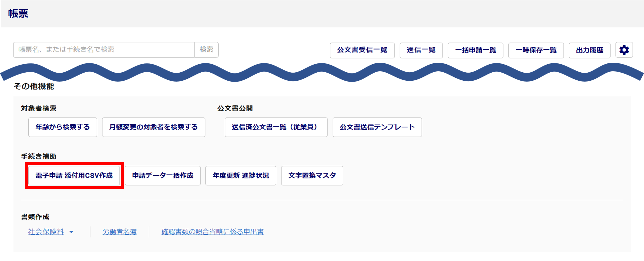
Task: Click the 社会保険料 link text
Action: coord(46,232)
